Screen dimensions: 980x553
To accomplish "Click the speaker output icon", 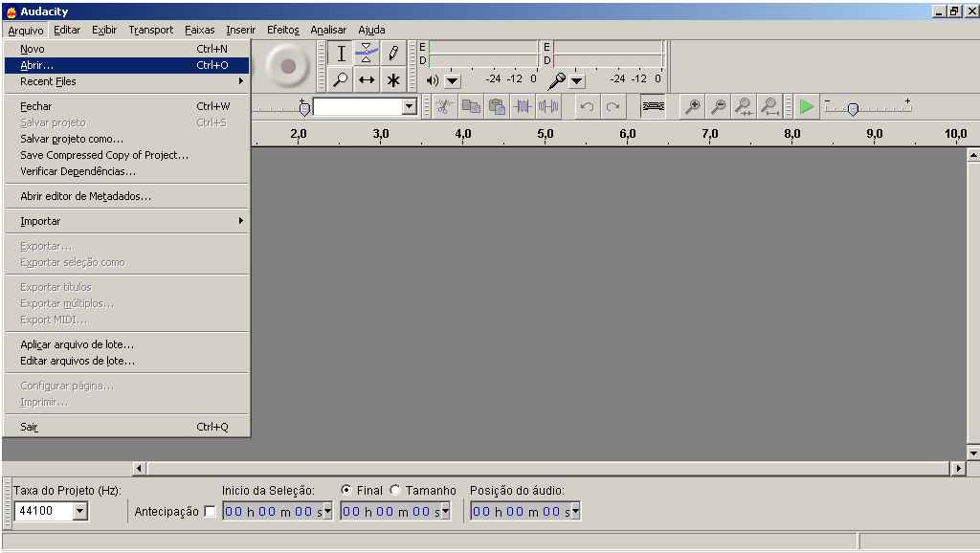I will [432, 80].
